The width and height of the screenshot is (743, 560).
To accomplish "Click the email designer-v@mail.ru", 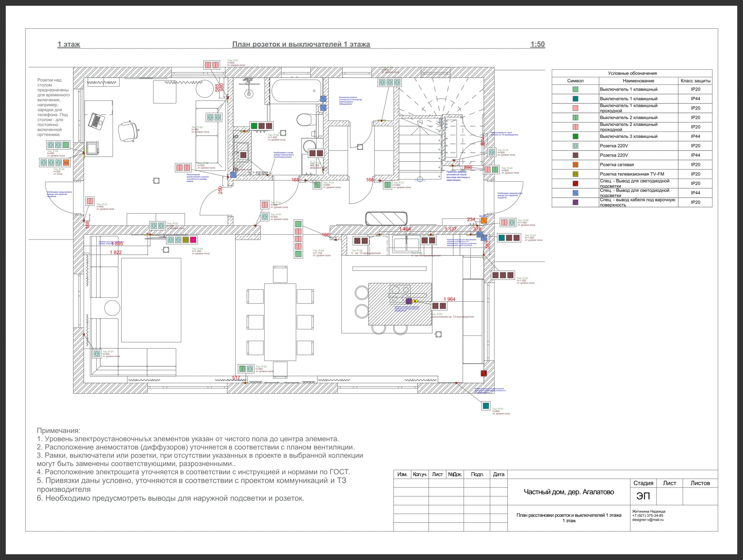I will tap(648, 520).
